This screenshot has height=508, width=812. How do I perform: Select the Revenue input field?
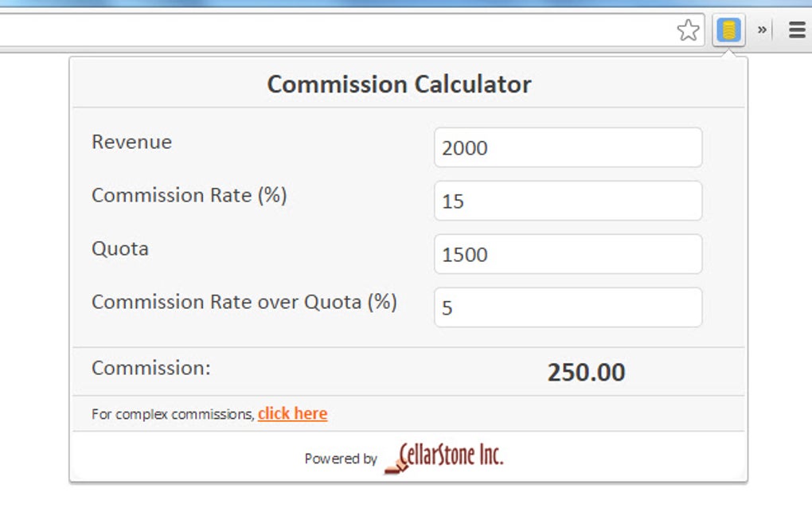click(x=568, y=147)
